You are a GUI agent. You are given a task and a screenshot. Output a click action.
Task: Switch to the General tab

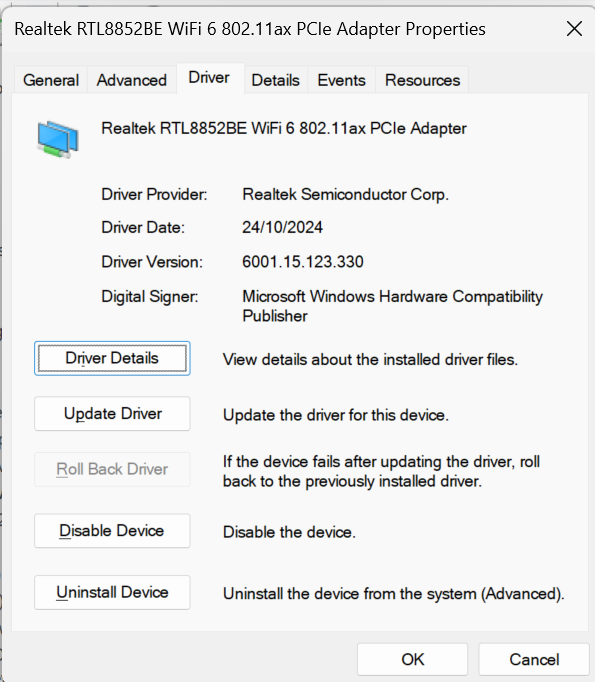pos(51,80)
